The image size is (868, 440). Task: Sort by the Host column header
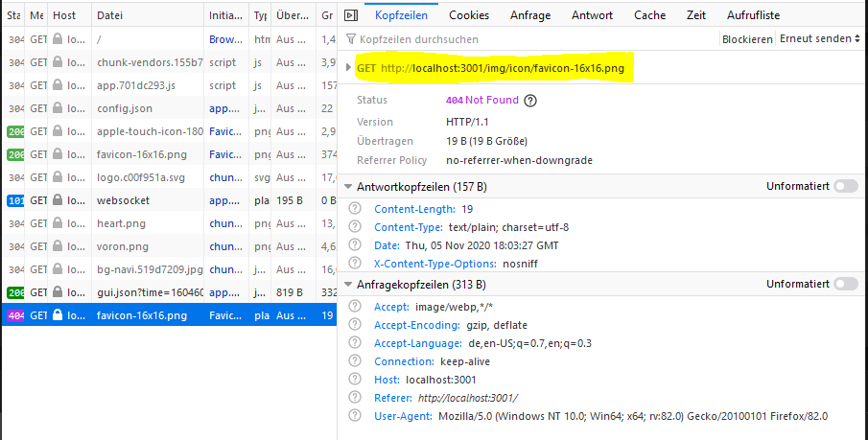[x=69, y=15]
